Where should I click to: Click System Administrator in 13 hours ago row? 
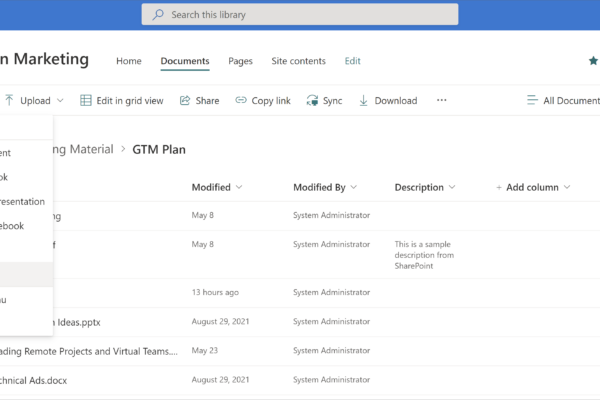tap(331, 292)
